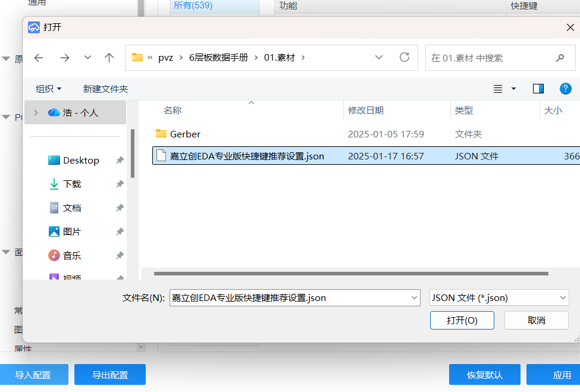580x392 pixels.
Task: Click the folder icon in address bar
Action: (137, 57)
